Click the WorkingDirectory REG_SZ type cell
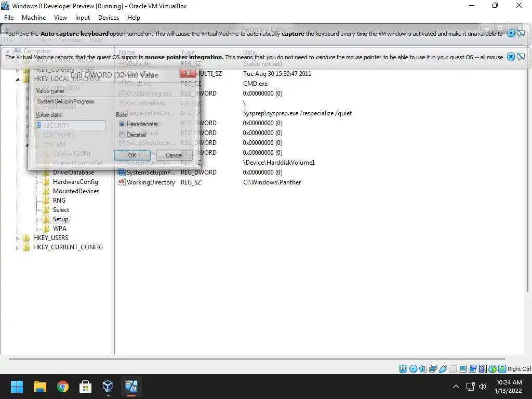 pyautogui.click(x=191, y=182)
